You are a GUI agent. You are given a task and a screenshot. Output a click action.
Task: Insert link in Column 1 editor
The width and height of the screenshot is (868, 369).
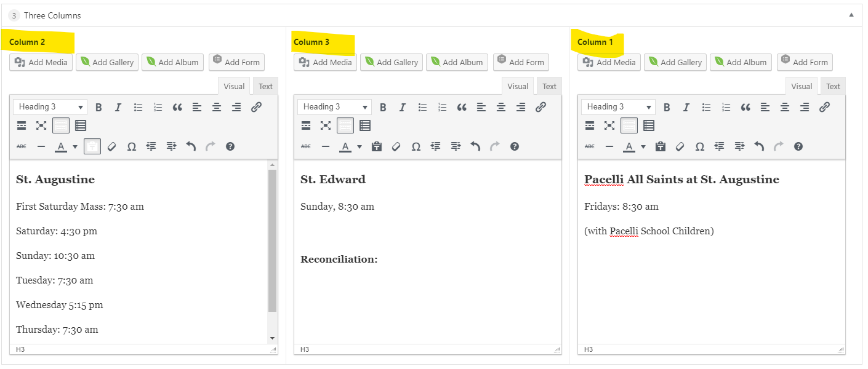(x=824, y=107)
